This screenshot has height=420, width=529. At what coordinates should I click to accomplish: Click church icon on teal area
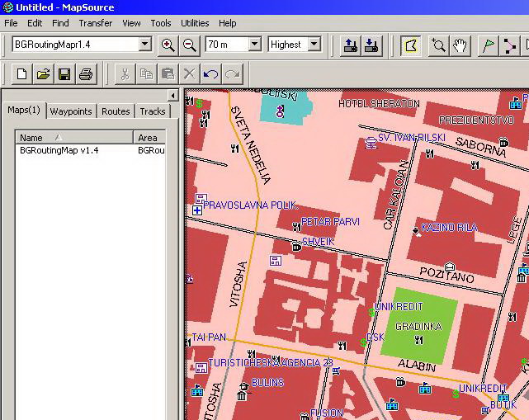(280, 111)
